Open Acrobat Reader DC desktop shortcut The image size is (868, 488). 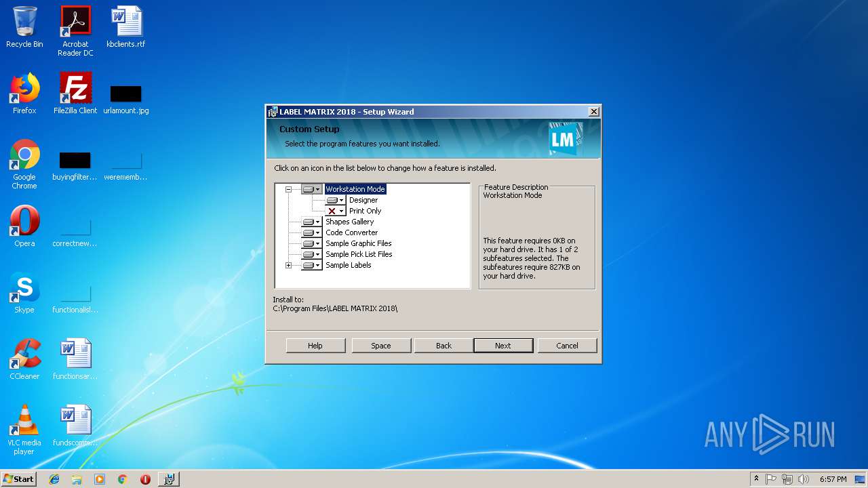pyautogui.click(x=75, y=31)
